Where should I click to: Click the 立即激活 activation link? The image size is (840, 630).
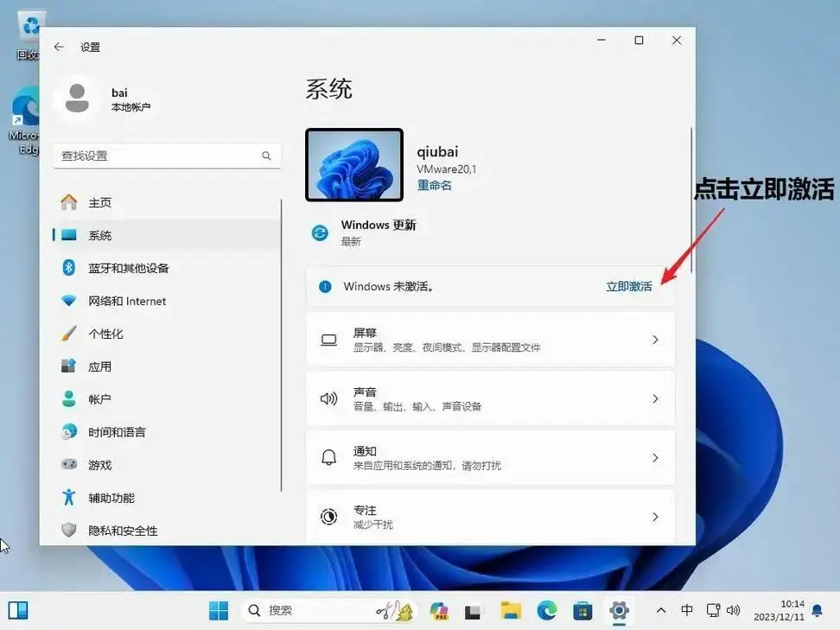coord(629,286)
